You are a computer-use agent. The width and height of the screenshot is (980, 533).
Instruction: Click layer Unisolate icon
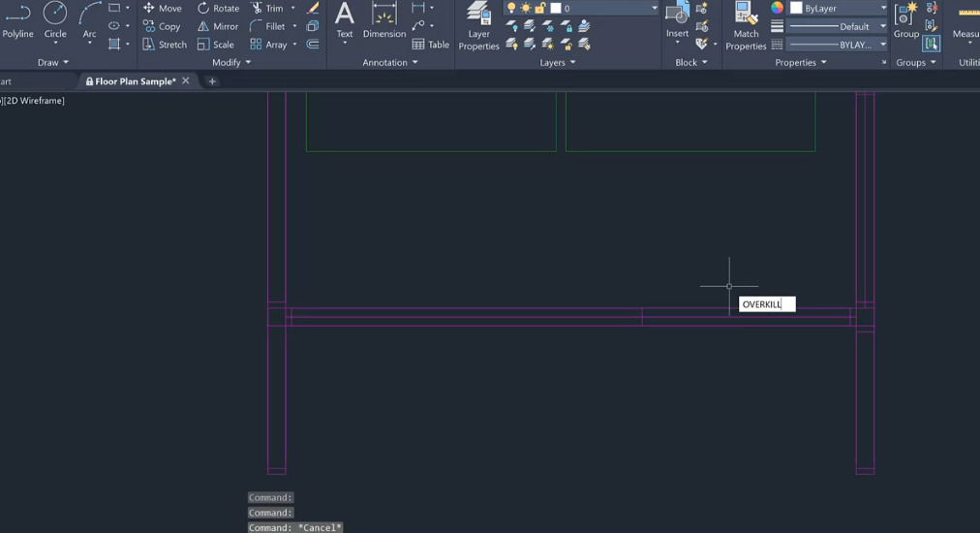click(530, 44)
